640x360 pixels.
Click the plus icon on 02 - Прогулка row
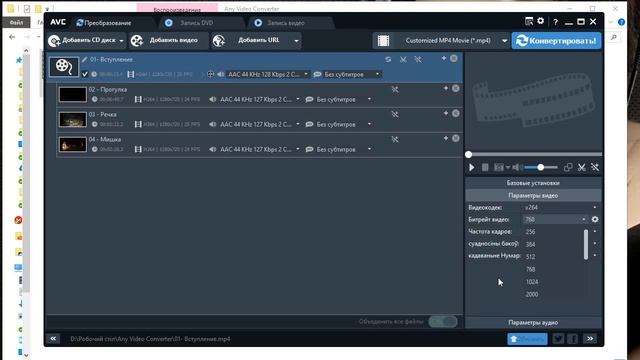tap(446, 88)
